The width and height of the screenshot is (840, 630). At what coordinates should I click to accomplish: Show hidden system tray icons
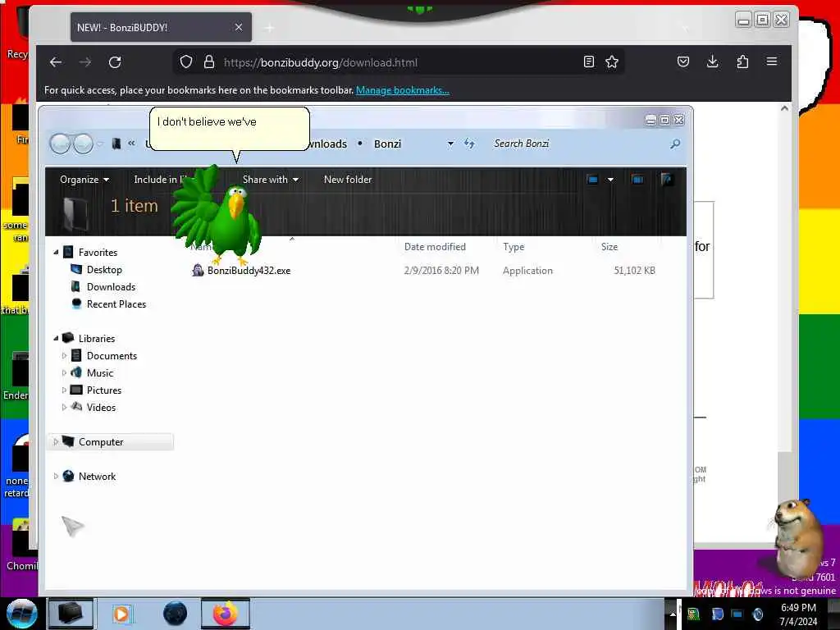coord(673,614)
